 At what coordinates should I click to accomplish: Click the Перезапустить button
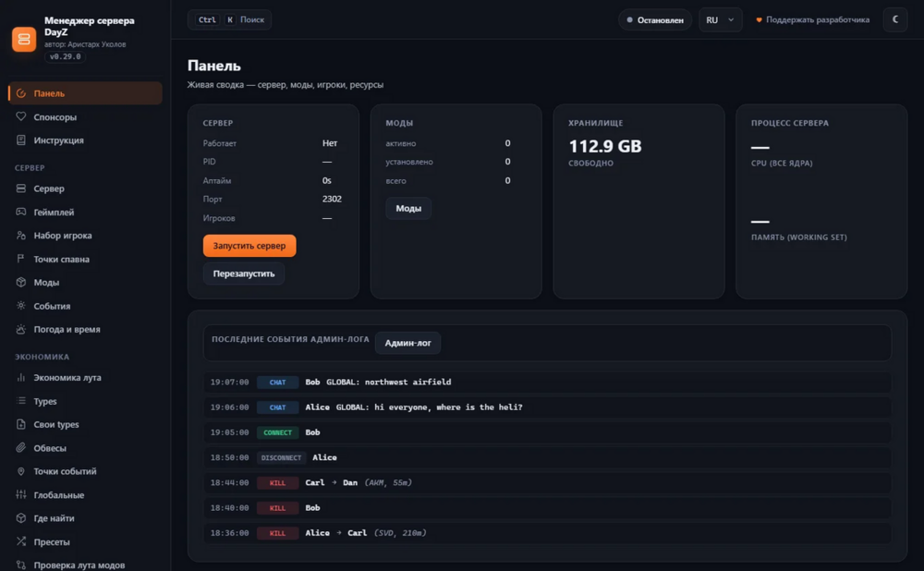[244, 274]
